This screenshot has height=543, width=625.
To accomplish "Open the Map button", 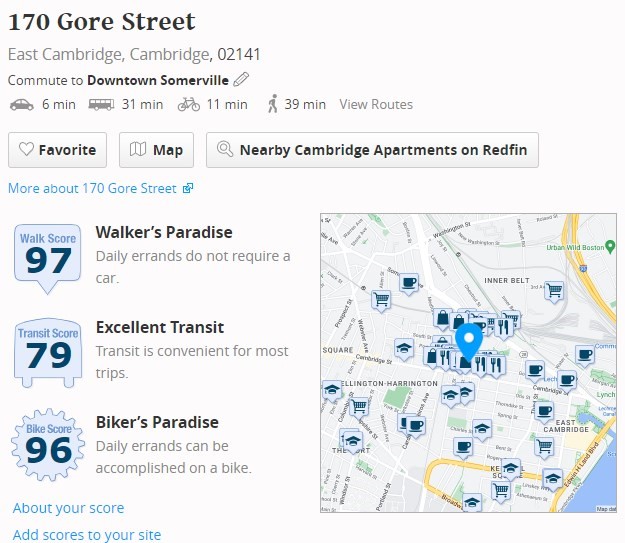I will click(x=157, y=150).
